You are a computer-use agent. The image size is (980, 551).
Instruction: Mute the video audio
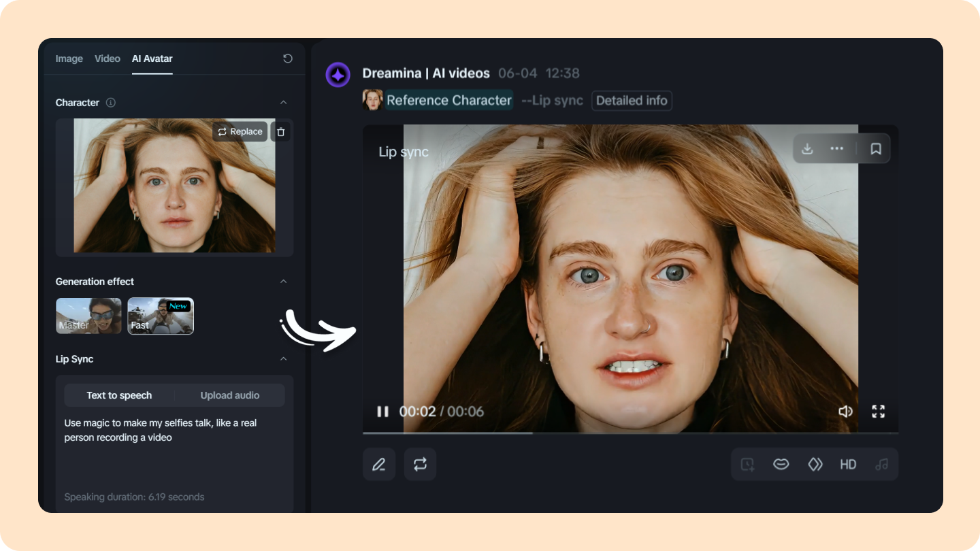coord(845,411)
